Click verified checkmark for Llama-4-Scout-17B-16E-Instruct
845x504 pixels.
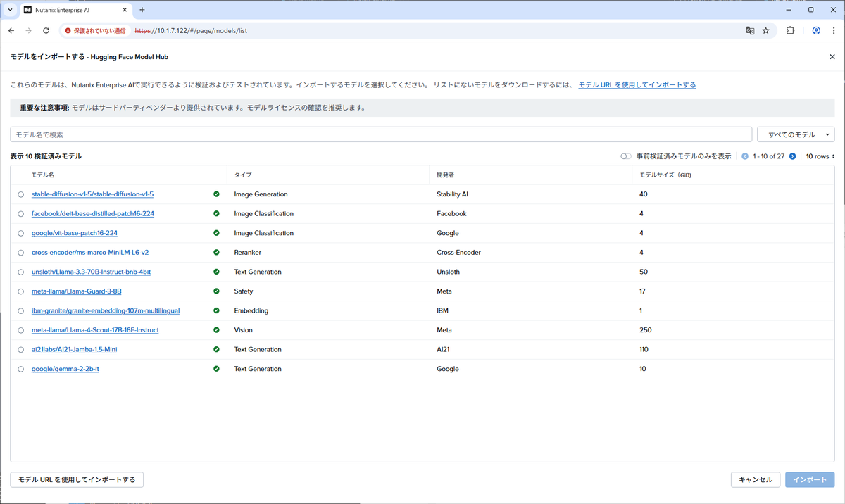pos(216,329)
